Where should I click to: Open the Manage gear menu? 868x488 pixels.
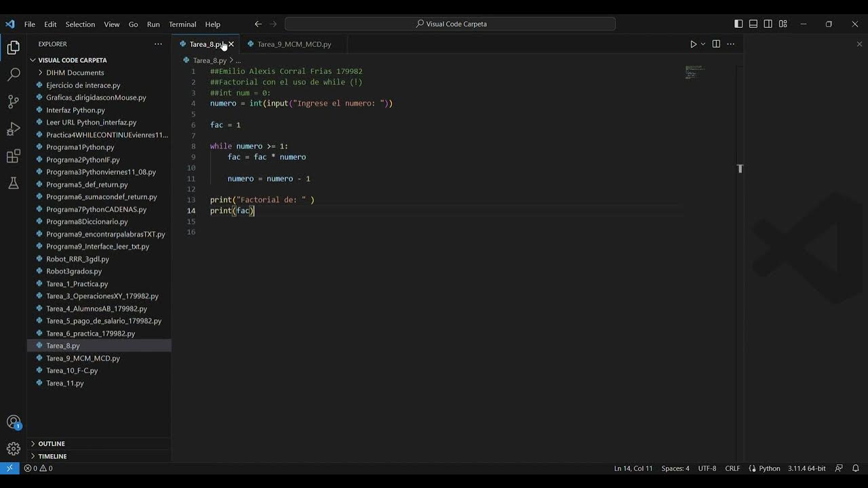[13, 449]
